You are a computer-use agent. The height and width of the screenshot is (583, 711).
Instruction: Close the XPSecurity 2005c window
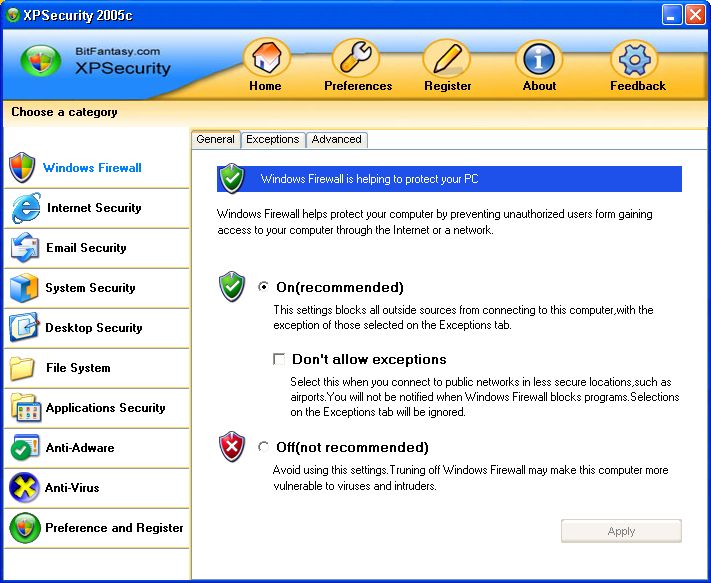695,15
